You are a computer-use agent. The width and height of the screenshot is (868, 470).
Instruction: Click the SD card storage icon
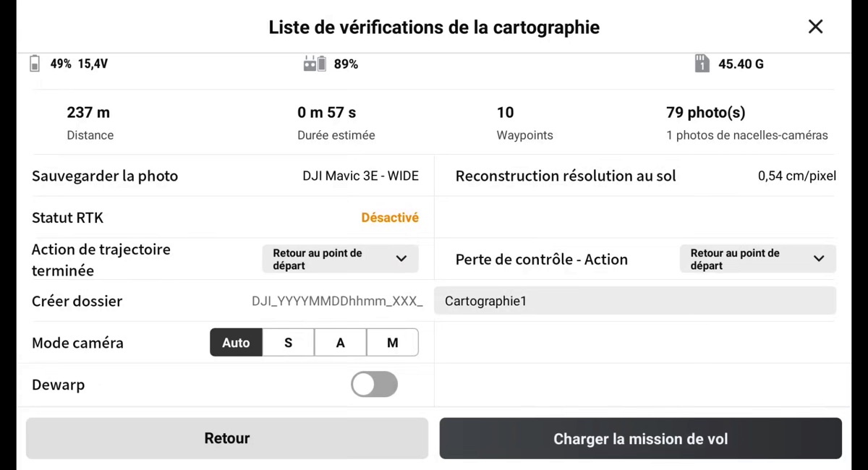pyautogui.click(x=702, y=64)
